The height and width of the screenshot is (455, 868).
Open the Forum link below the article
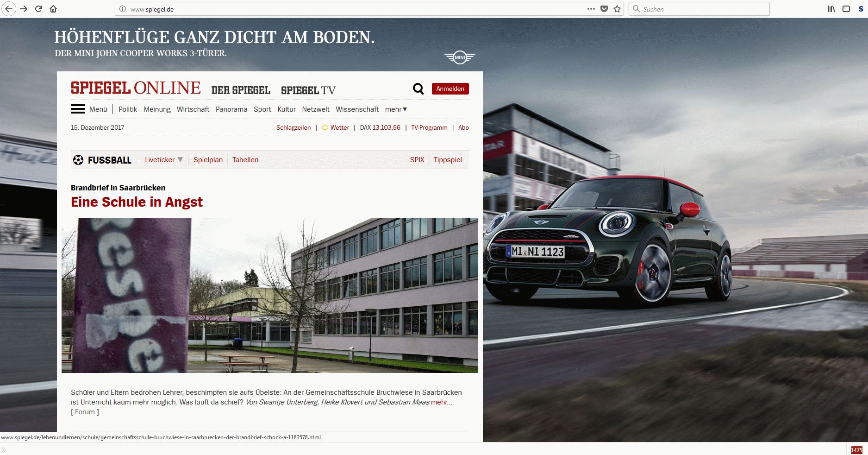85,412
